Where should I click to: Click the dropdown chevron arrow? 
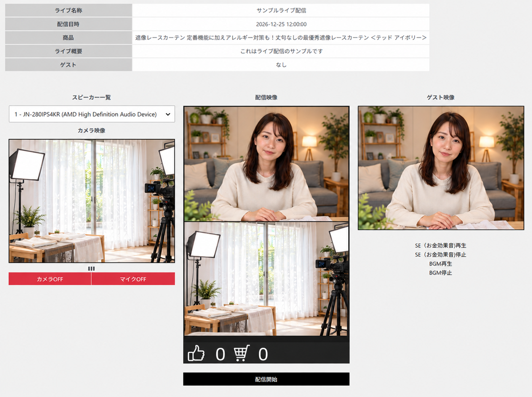click(168, 115)
